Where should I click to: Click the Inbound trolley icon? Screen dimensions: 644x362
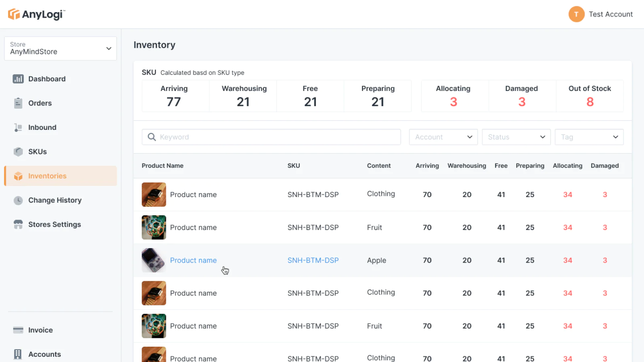(x=18, y=128)
